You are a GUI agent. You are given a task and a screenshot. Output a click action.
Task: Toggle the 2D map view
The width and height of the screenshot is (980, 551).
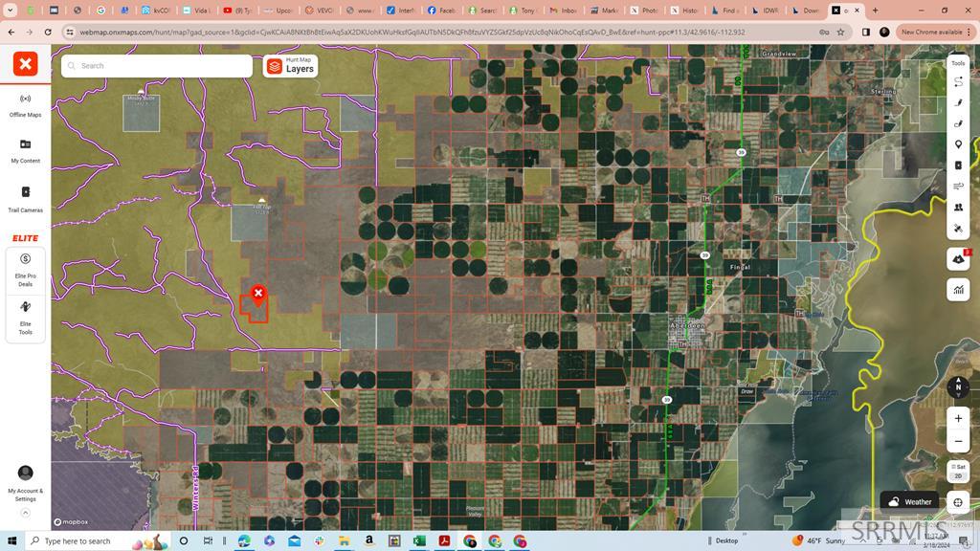[x=958, y=475]
